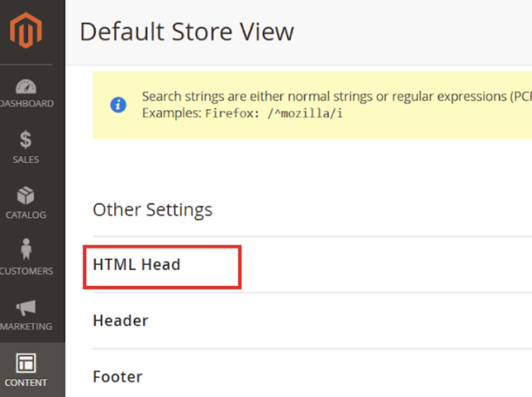Expand the Header section
Viewport: 532px width, 397px height.
121,321
